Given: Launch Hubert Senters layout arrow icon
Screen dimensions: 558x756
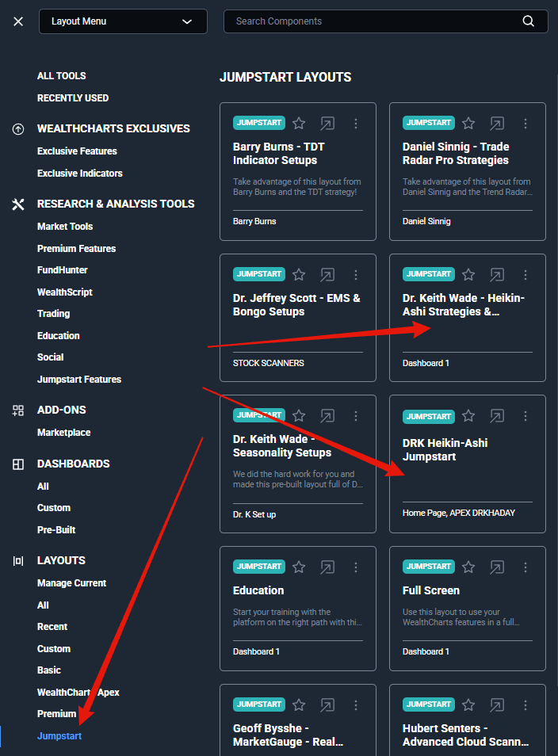Looking at the screenshot, I should (497, 705).
